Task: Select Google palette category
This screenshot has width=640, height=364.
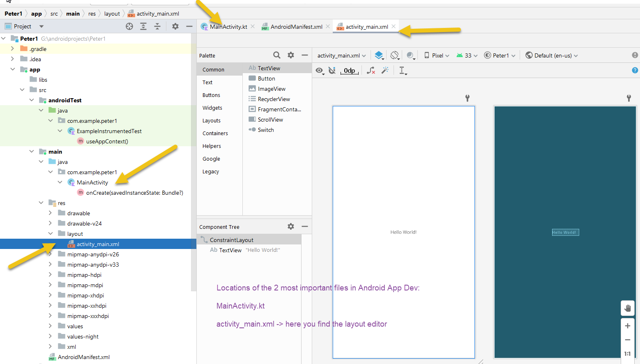Action: pos(220,159)
